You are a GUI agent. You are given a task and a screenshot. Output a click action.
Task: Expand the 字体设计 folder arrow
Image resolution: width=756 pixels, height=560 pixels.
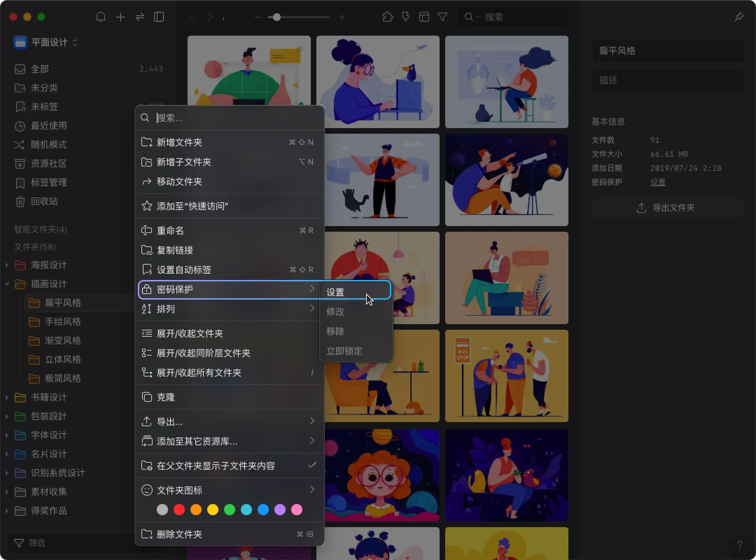coord(7,435)
